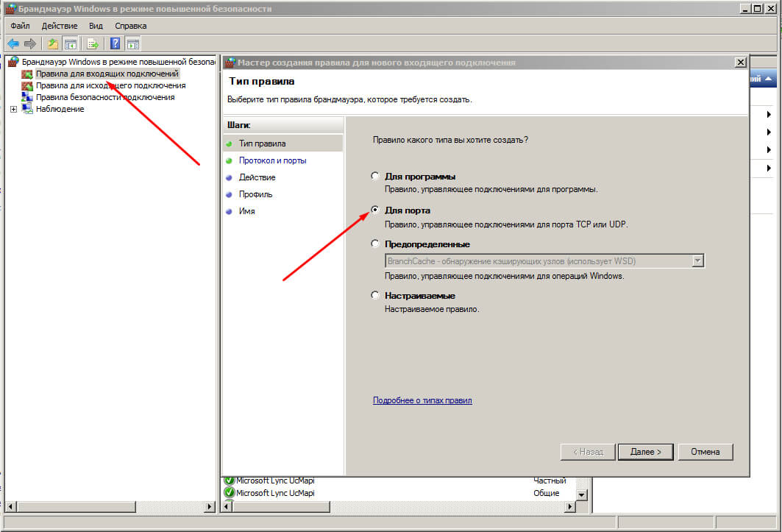Collapse the actions pane header arrow

click(x=769, y=79)
